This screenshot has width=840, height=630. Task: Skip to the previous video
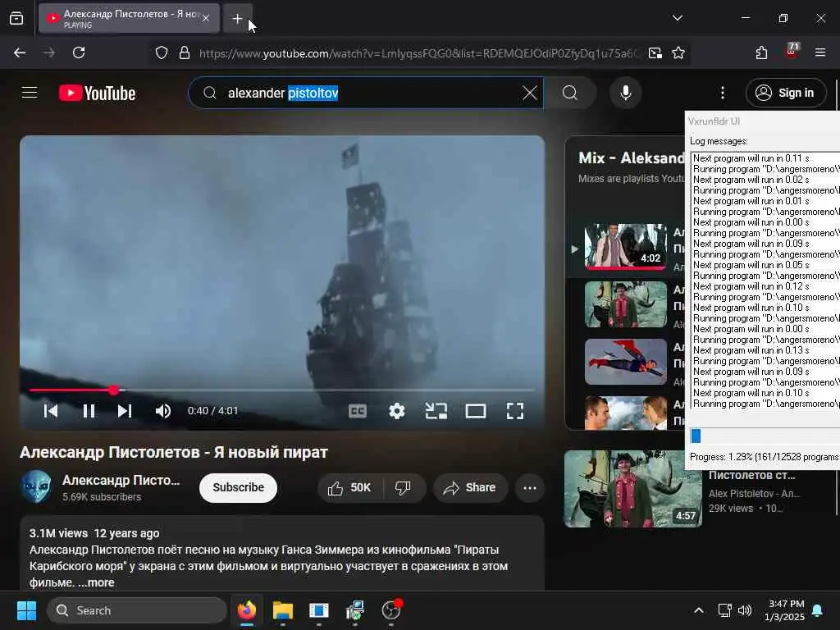[50, 412]
